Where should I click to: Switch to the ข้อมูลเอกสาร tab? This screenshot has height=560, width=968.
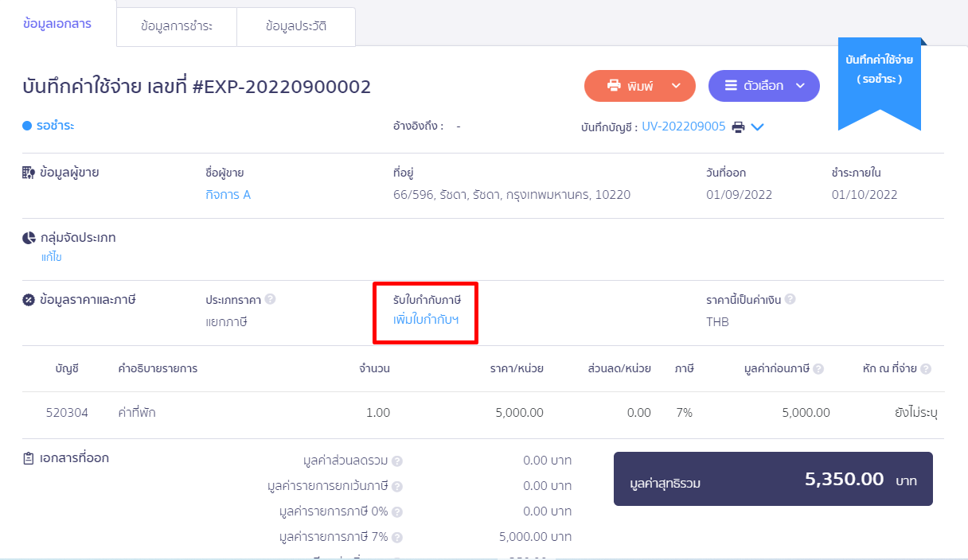pos(57,24)
